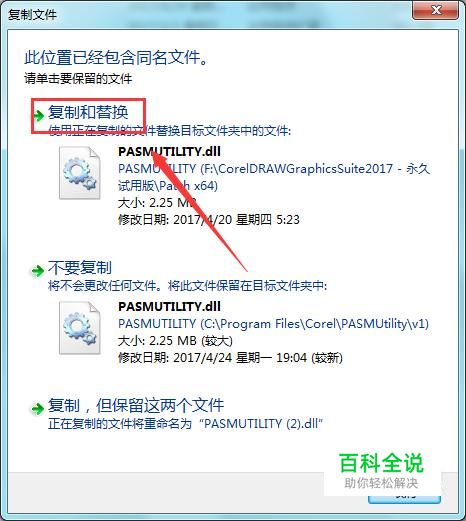Screen dimensions: 466x521
Task: Click the F:\CorelDRAWGraphicsSuite2017 source path text
Action: tap(274, 177)
